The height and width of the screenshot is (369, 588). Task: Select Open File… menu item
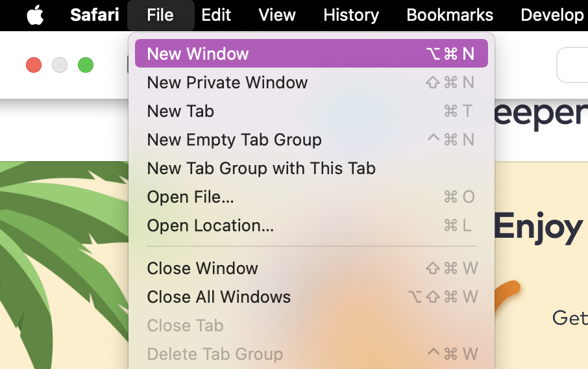[312, 196]
